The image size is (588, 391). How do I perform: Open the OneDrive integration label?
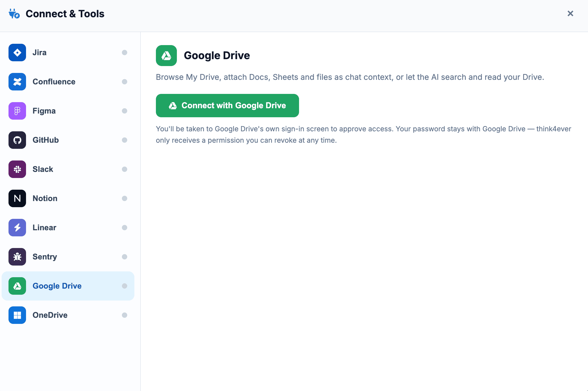click(x=50, y=315)
